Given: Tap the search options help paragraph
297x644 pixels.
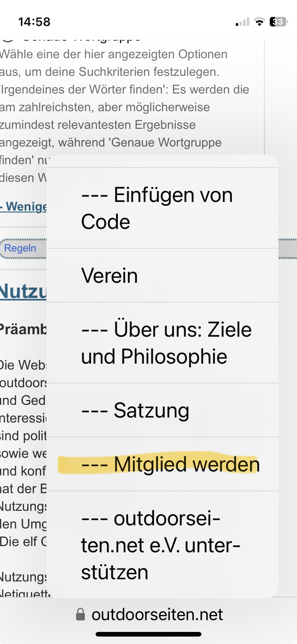Looking at the screenshot, I should point(124,98).
